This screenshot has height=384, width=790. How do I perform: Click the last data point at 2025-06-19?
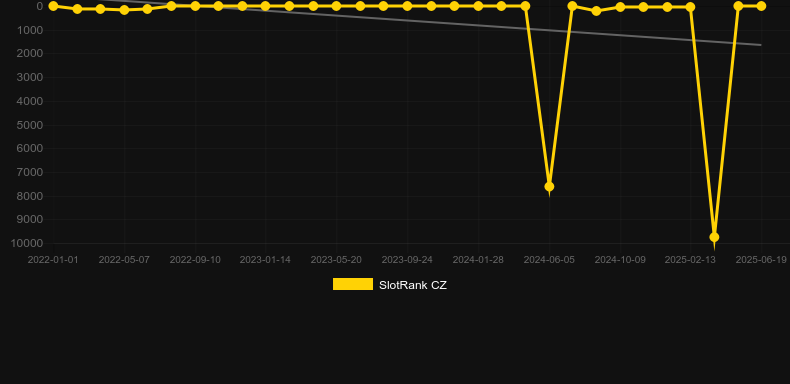pos(761,6)
